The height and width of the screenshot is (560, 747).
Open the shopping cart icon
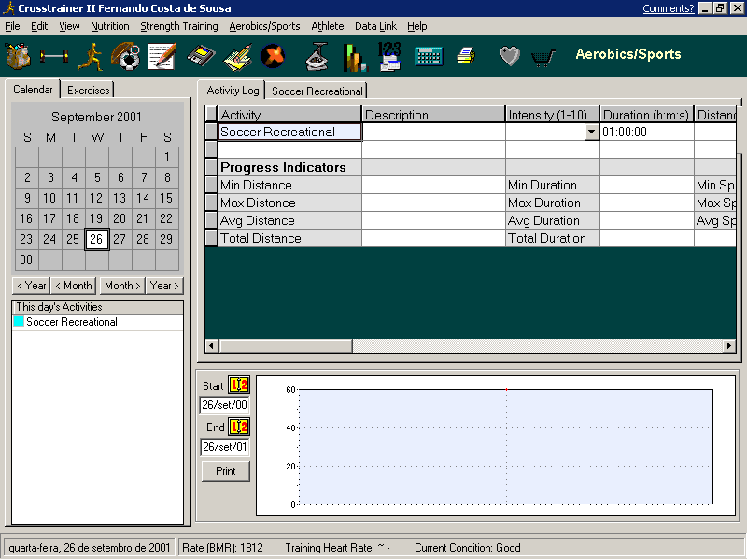543,57
